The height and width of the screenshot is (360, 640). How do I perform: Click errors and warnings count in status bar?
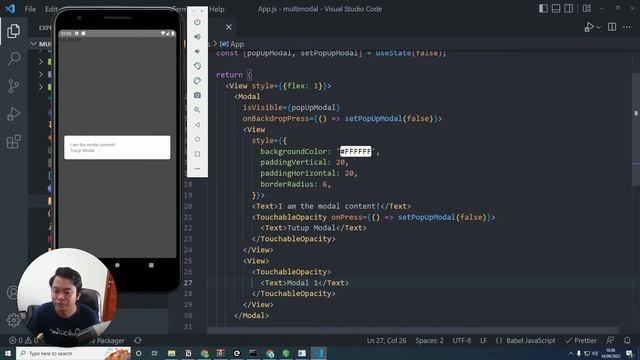[24, 340]
